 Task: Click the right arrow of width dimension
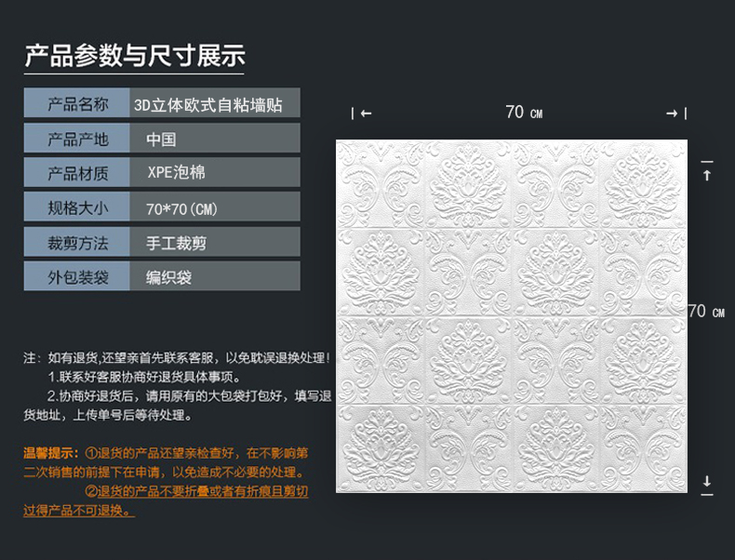672,113
